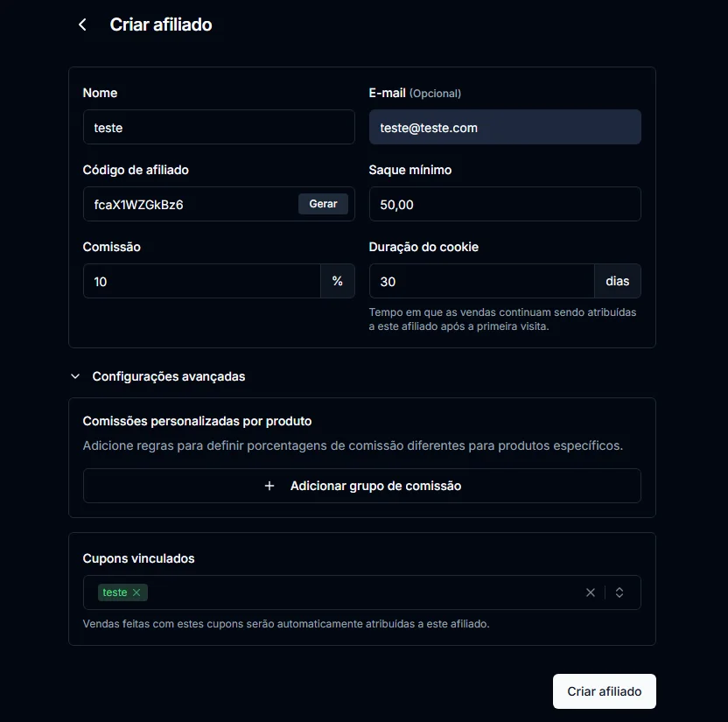The image size is (728, 722).
Task: Collapse the Configurações avançadas chevron
Action: pyautogui.click(x=75, y=376)
